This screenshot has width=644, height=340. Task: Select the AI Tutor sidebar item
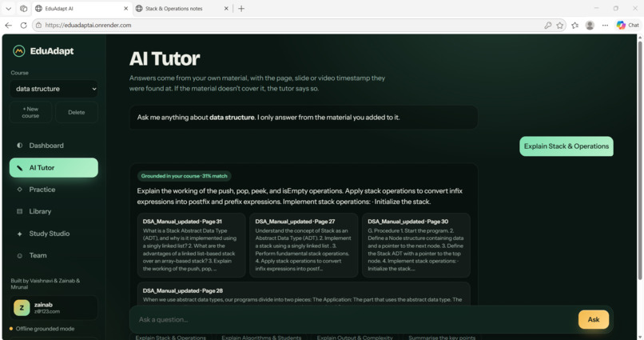(54, 168)
